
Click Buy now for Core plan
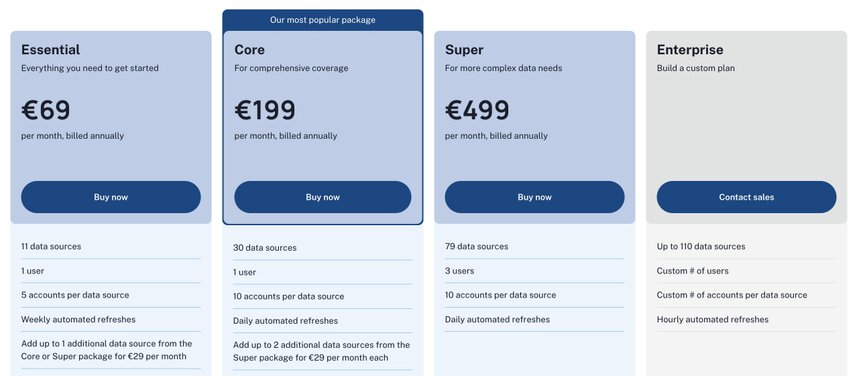tap(323, 197)
